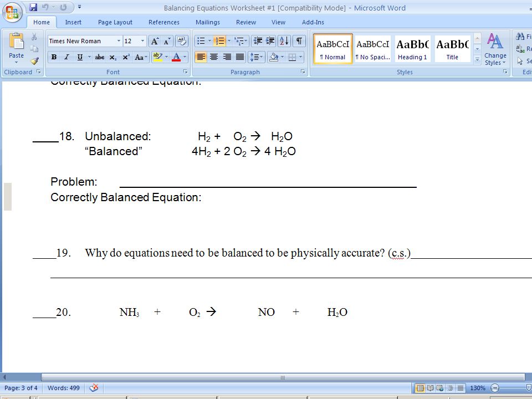Screen dimensions: 532x399
Task: Cut selection with the scissors icon
Action: [34, 37]
